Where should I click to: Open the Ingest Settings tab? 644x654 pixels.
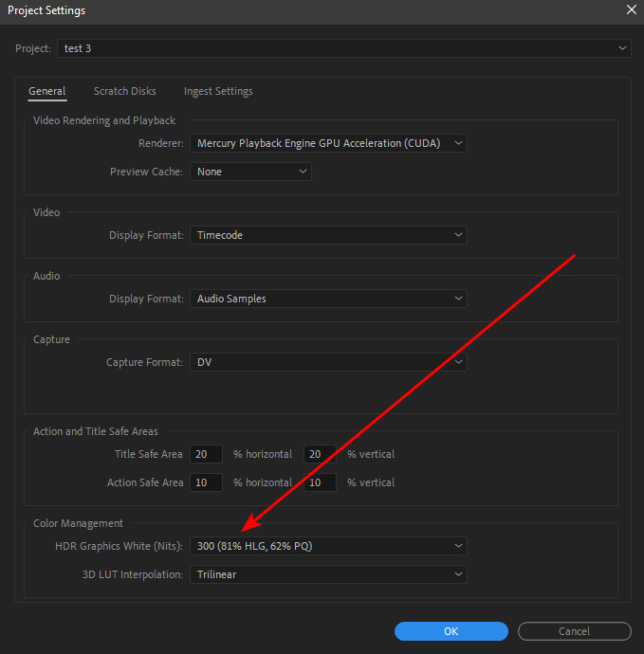pyautogui.click(x=218, y=91)
